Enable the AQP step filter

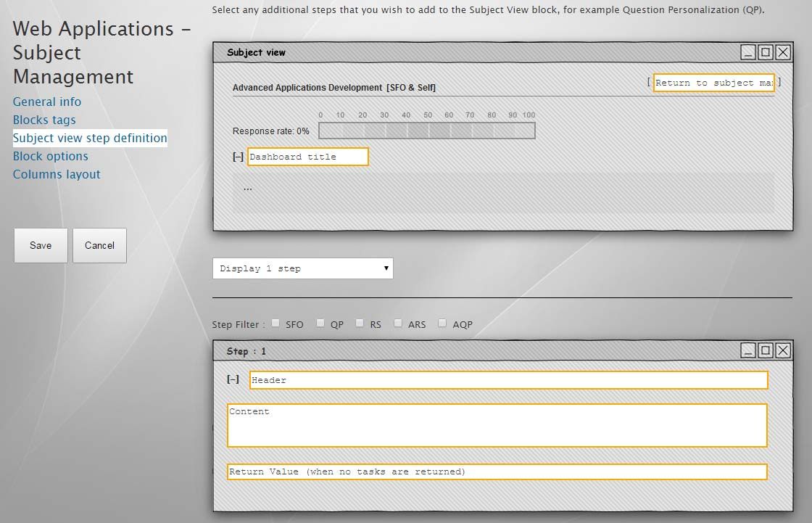pos(442,324)
